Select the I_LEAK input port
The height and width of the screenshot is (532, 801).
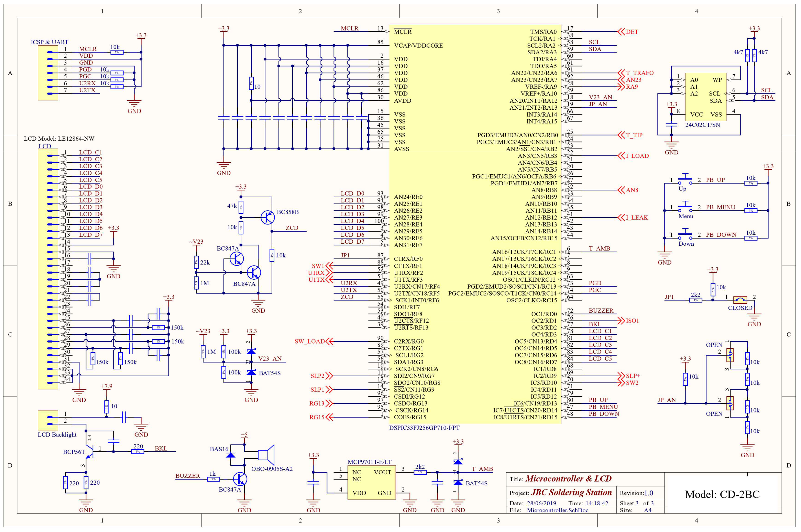click(x=633, y=218)
